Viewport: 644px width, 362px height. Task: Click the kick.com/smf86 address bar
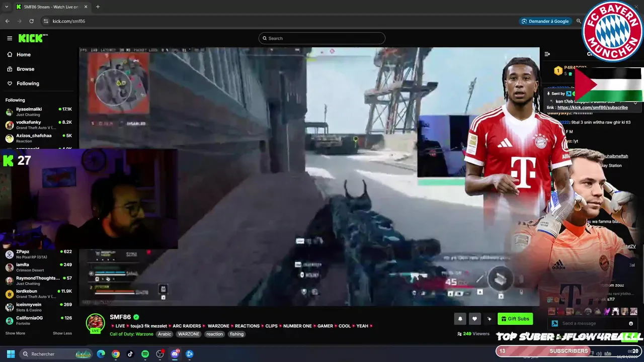[69, 21]
